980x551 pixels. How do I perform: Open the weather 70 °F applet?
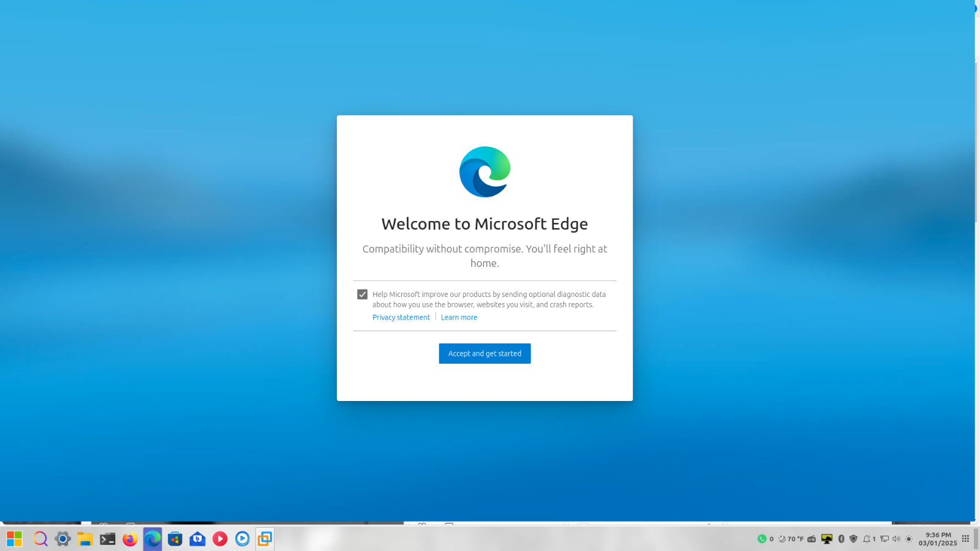click(791, 539)
